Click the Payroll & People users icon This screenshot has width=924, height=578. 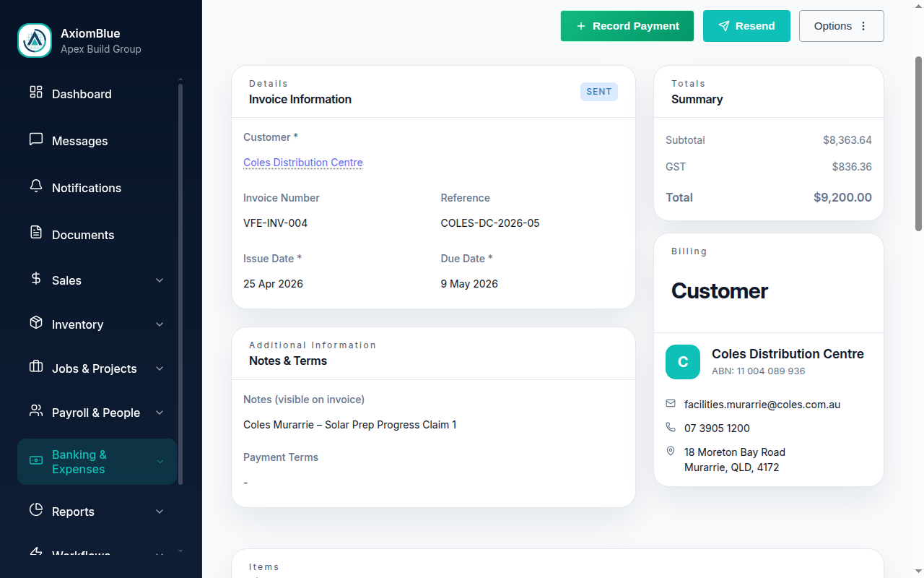pos(36,410)
